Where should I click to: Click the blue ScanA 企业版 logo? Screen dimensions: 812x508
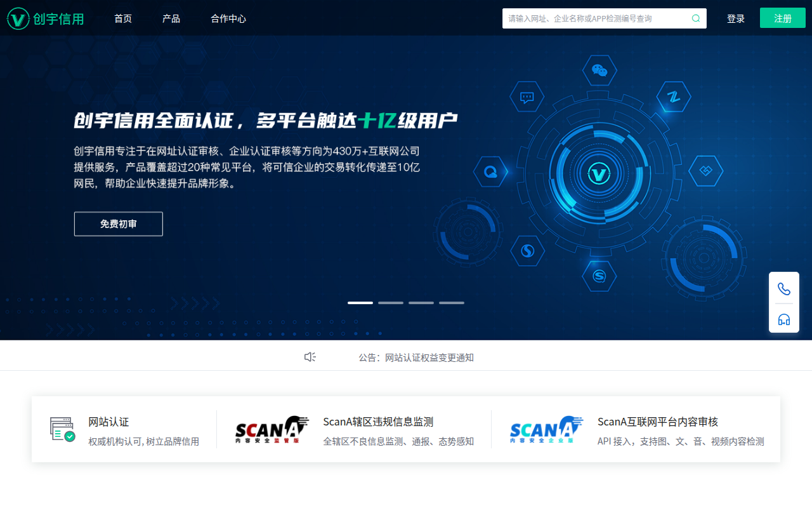(x=546, y=429)
